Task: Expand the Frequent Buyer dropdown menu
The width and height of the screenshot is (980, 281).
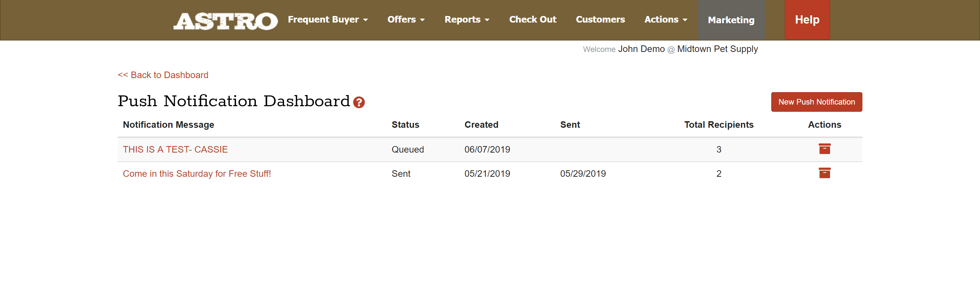Action: tap(328, 20)
